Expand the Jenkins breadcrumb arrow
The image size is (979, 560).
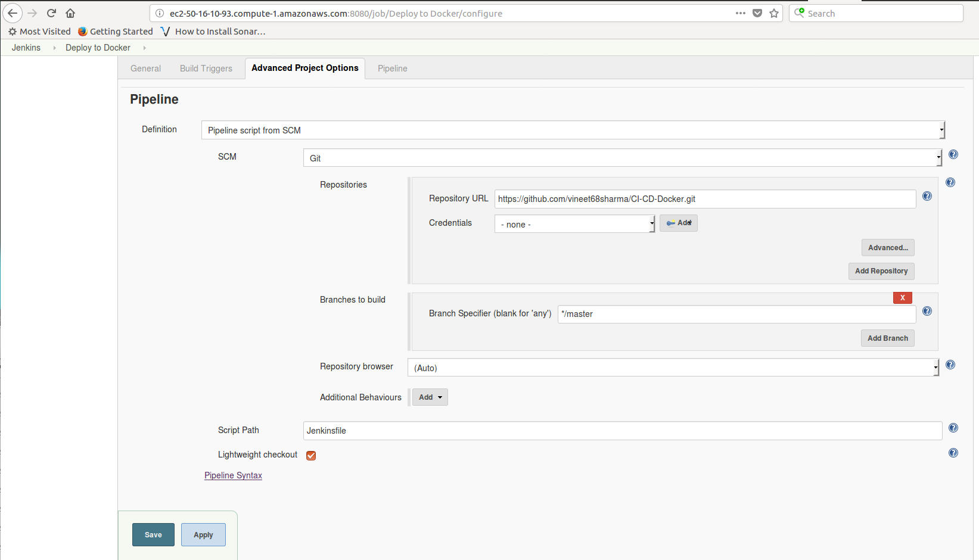pos(54,48)
